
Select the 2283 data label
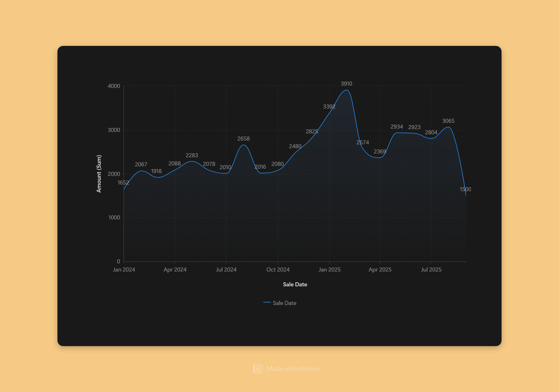[192, 155]
